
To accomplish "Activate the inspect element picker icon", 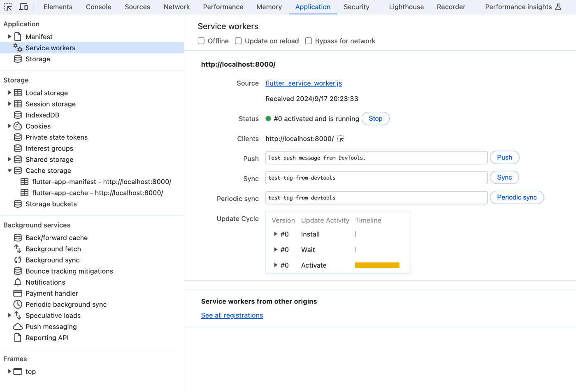I will pos(8,7).
